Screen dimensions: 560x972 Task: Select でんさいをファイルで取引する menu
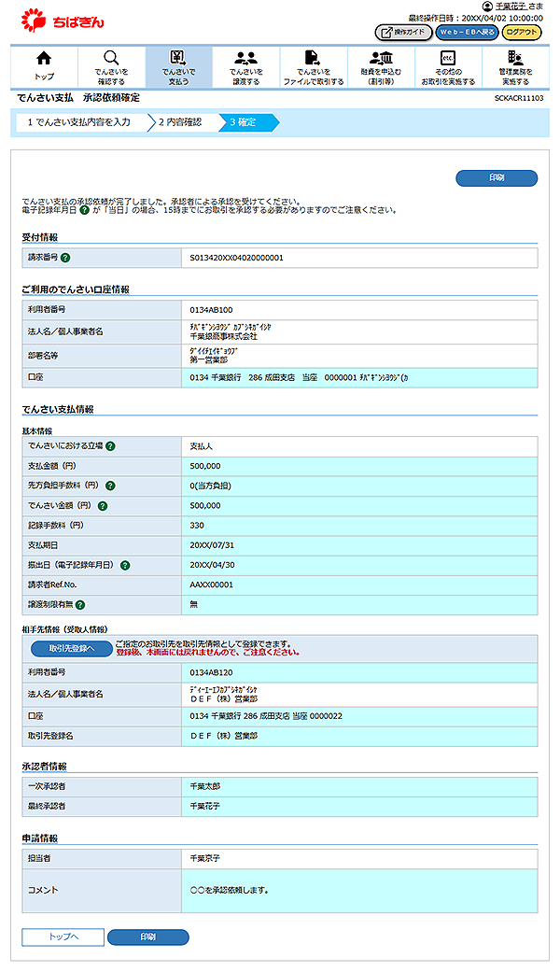313,67
